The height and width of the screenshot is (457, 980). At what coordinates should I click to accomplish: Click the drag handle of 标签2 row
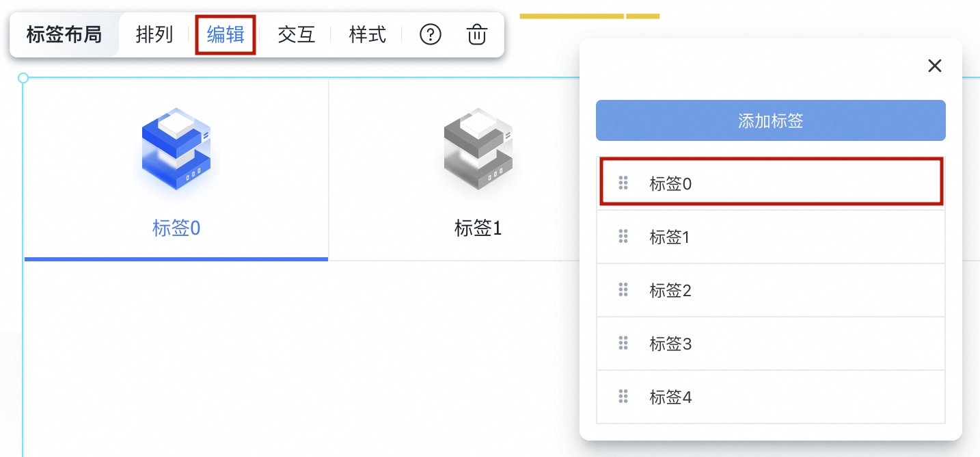[x=623, y=290]
